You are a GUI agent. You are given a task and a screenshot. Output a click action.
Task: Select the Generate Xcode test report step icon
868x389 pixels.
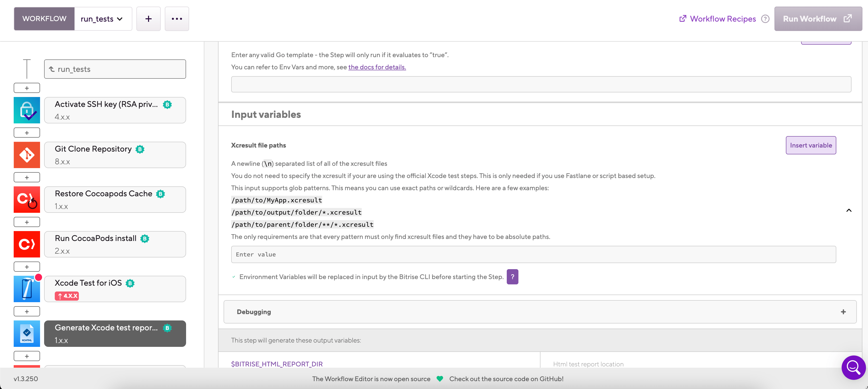pos(27,333)
